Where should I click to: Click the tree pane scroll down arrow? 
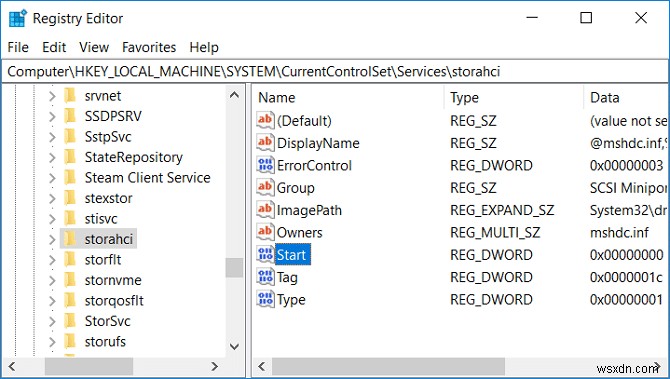click(x=234, y=347)
